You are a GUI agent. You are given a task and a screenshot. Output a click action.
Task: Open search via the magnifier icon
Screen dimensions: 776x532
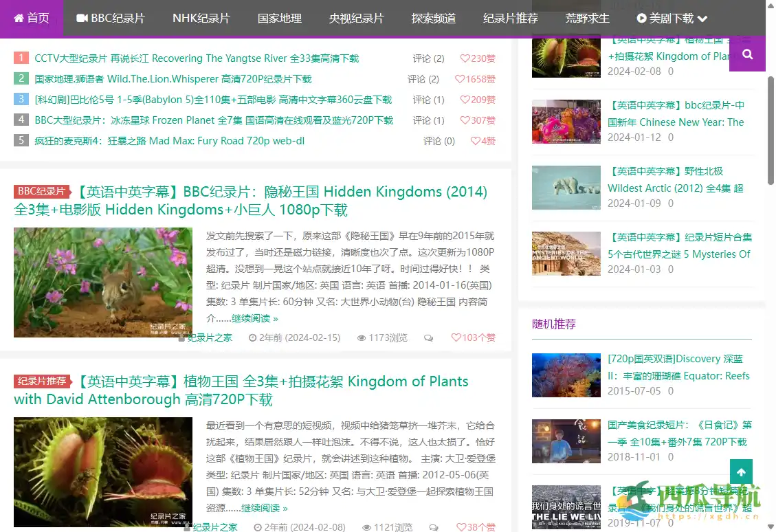pyautogui.click(x=747, y=53)
